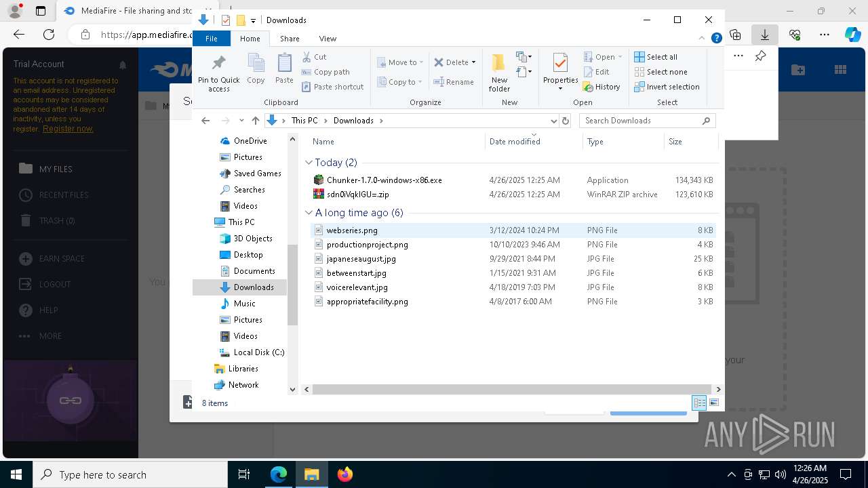Open the Copy to dropdown
This screenshot has height=488, width=868.
coord(400,82)
